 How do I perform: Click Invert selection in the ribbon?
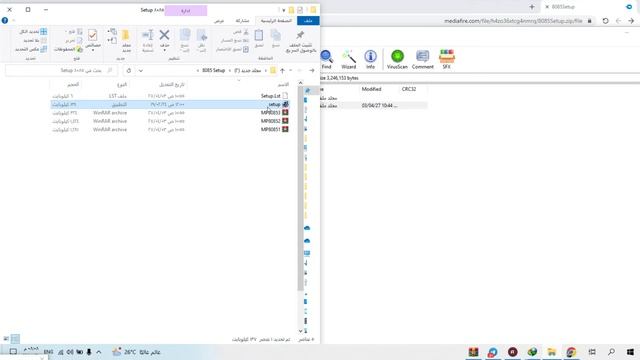pyautogui.click(x=31, y=49)
